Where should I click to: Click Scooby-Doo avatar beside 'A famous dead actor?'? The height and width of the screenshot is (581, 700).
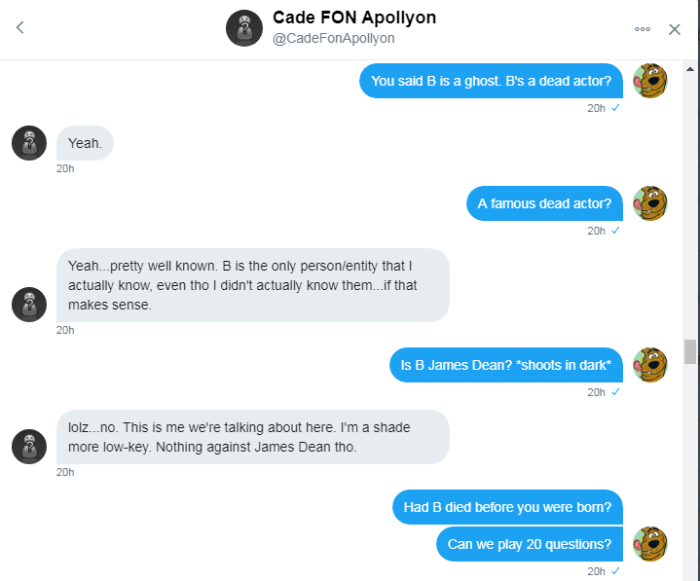click(x=650, y=204)
